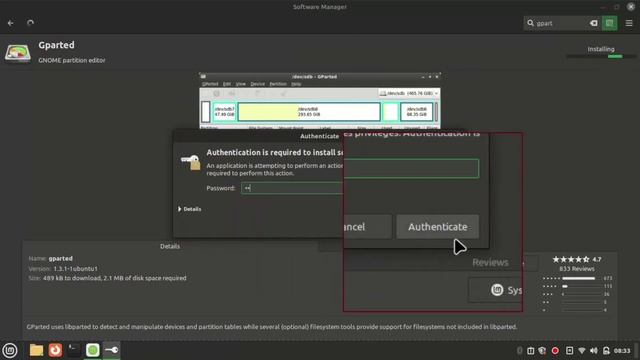Click the 4.7 star rating

576,259
